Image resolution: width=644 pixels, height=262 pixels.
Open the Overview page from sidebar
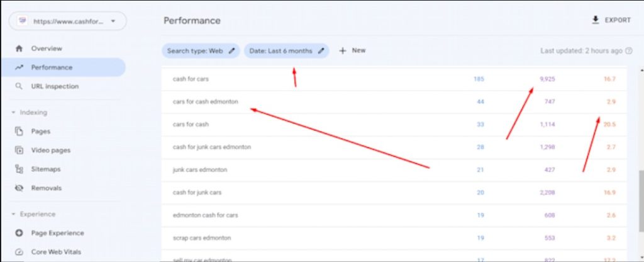point(47,48)
